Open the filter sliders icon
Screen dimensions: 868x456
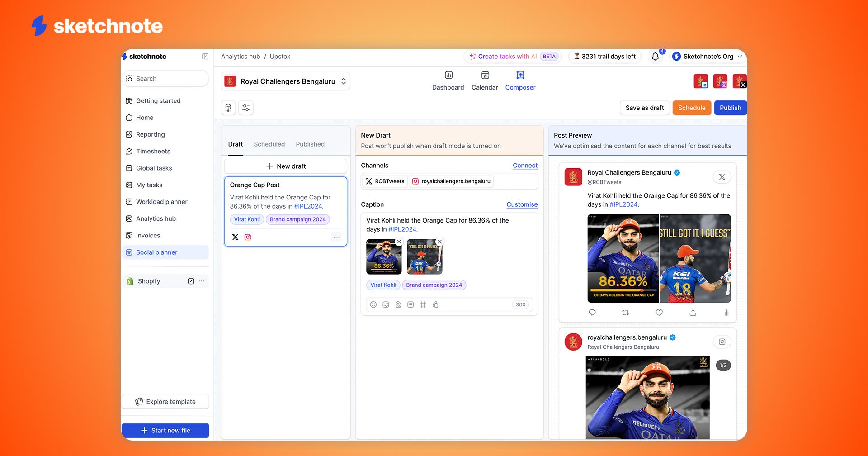(x=246, y=108)
